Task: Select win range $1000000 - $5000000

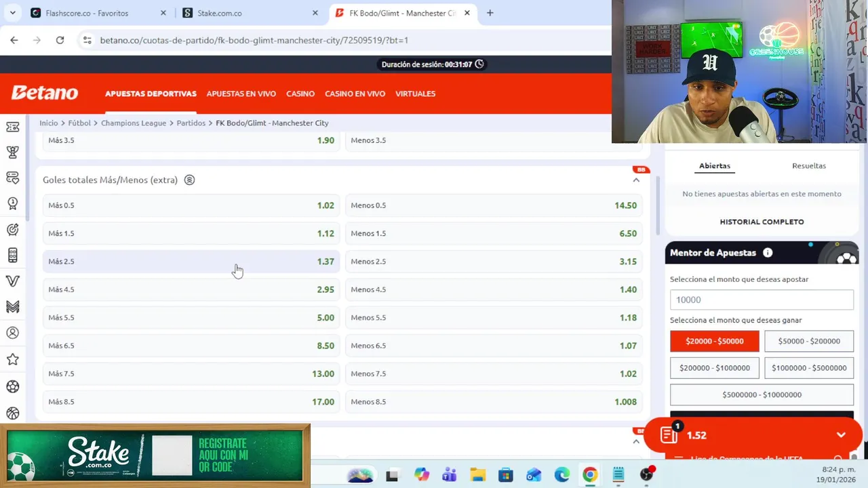Action: click(808, 368)
